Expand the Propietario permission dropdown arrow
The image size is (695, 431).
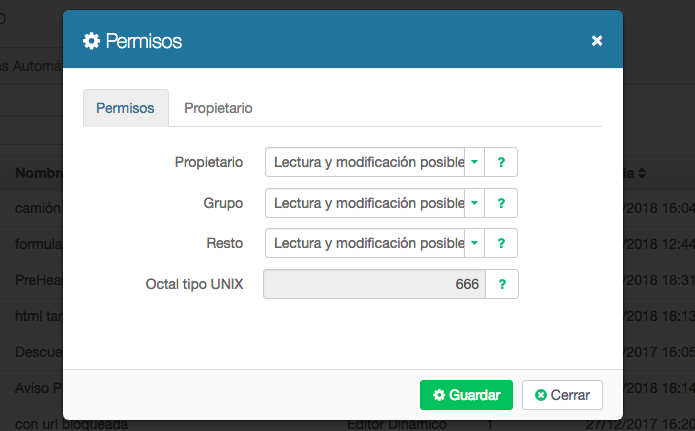(x=474, y=162)
